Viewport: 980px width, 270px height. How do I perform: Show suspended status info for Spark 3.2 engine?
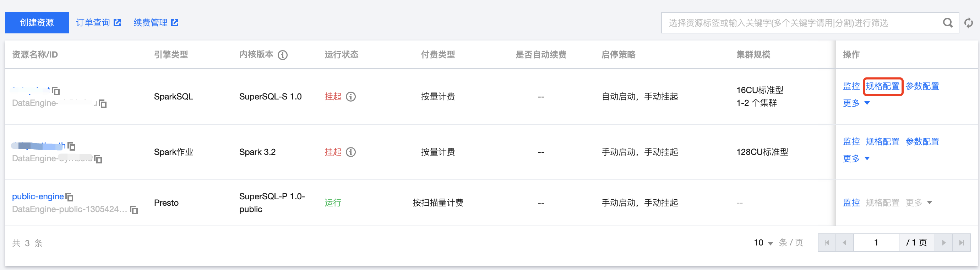click(x=351, y=152)
